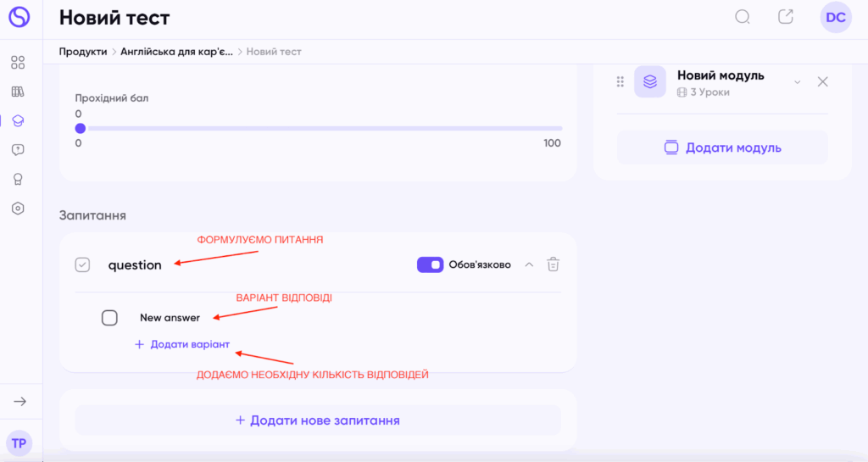Go to Англійська для кар'є... breadcrumb

176,52
